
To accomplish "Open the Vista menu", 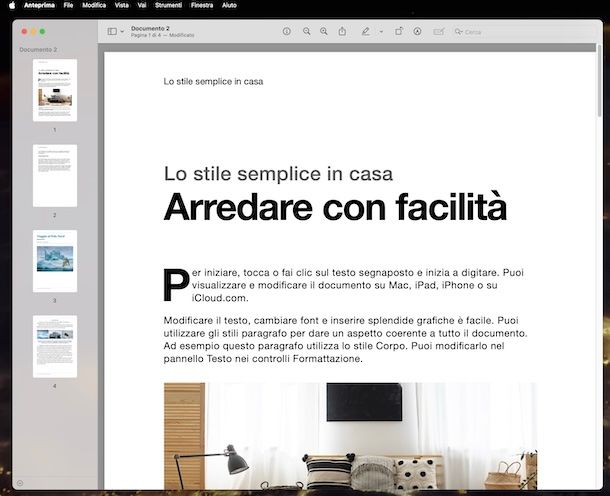I will (121, 5).
